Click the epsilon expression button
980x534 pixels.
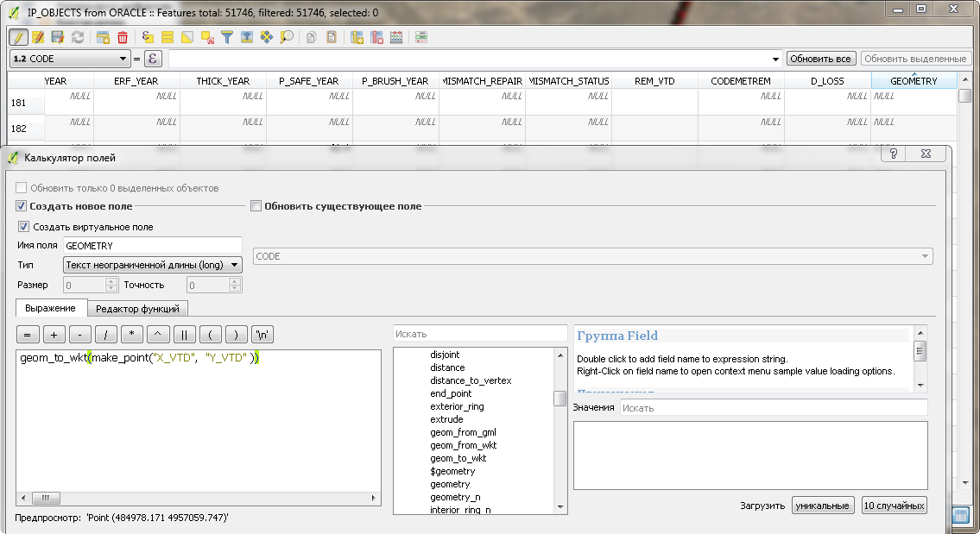pos(153,59)
